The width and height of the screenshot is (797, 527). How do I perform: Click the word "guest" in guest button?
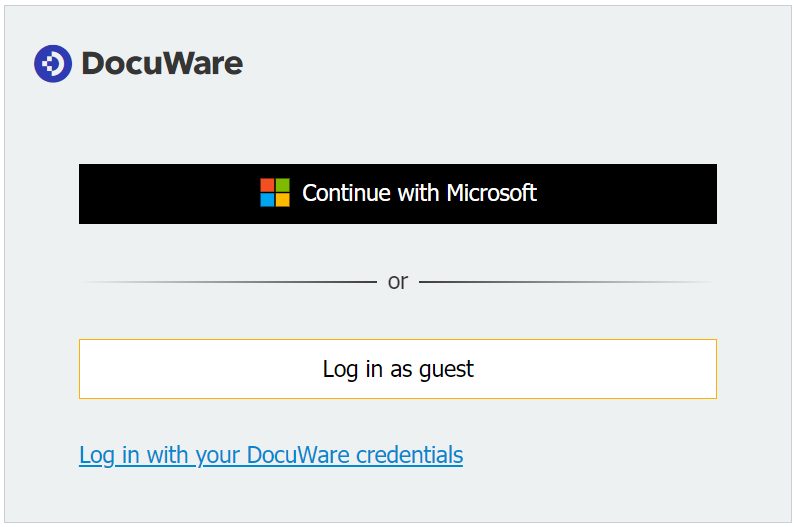(x=446, y=370)
